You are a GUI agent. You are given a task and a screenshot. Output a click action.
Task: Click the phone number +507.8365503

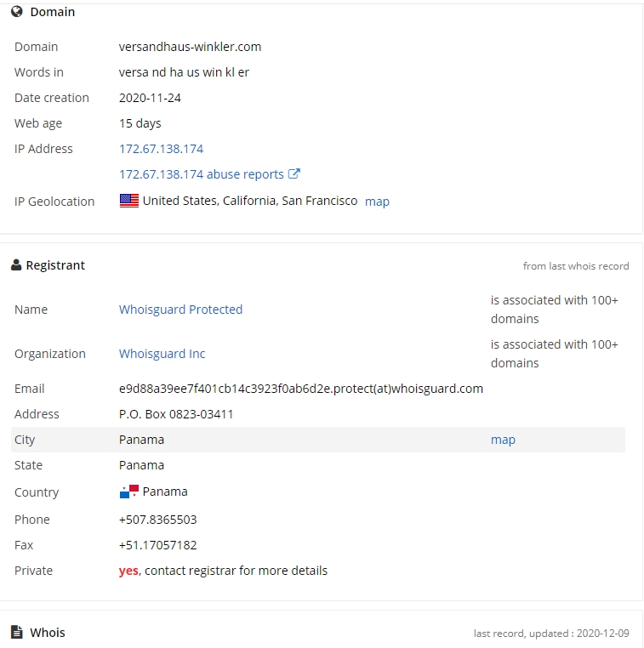coord(158,520)
